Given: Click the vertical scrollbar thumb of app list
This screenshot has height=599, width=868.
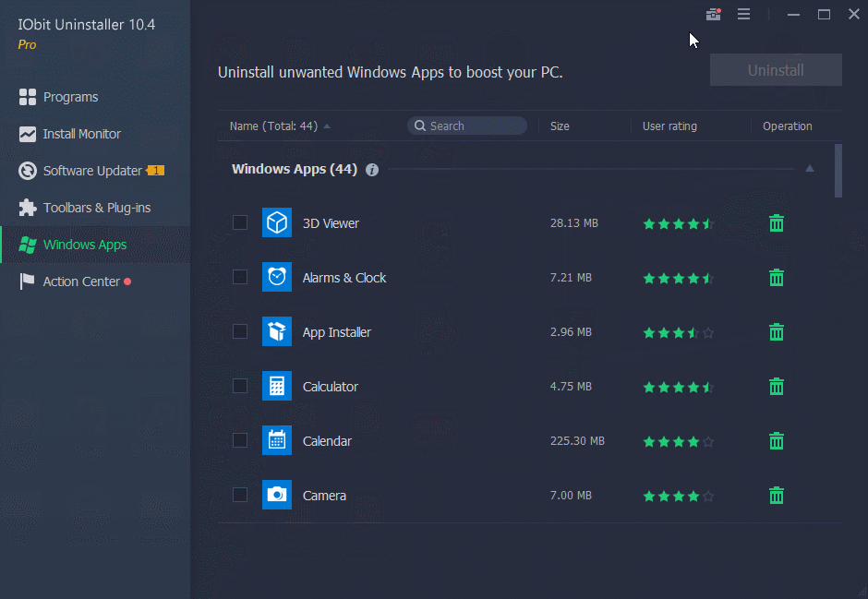Looking at the screenshot, I should (x=838, y=171).
